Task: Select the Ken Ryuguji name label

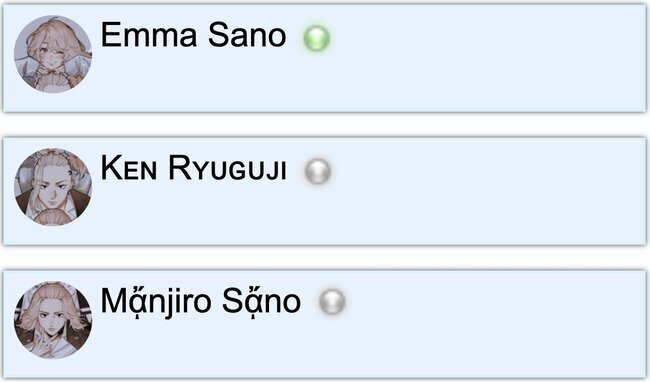Action: (x=194, y=168)
